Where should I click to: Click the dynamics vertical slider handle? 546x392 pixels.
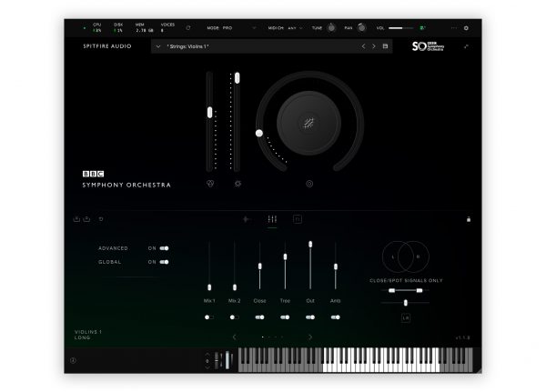238,77
